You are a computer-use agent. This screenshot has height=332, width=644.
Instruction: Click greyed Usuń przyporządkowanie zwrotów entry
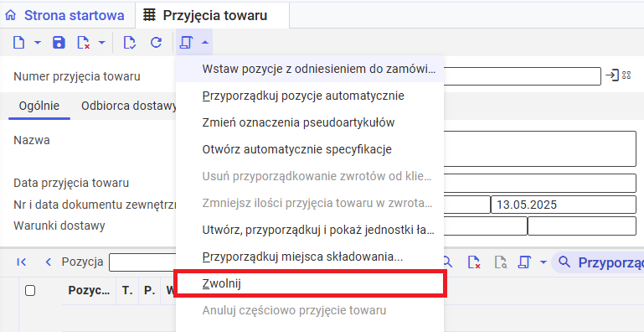(x=310, y=176)
